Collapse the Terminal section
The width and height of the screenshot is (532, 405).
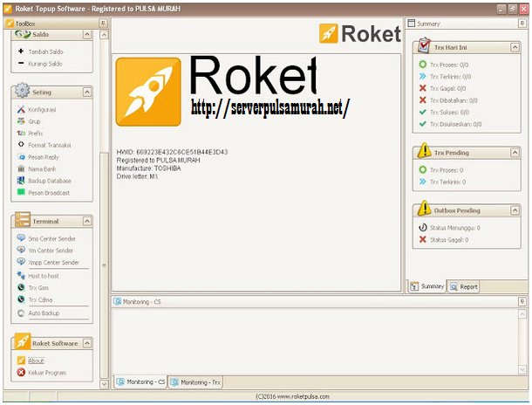[87, 222]
